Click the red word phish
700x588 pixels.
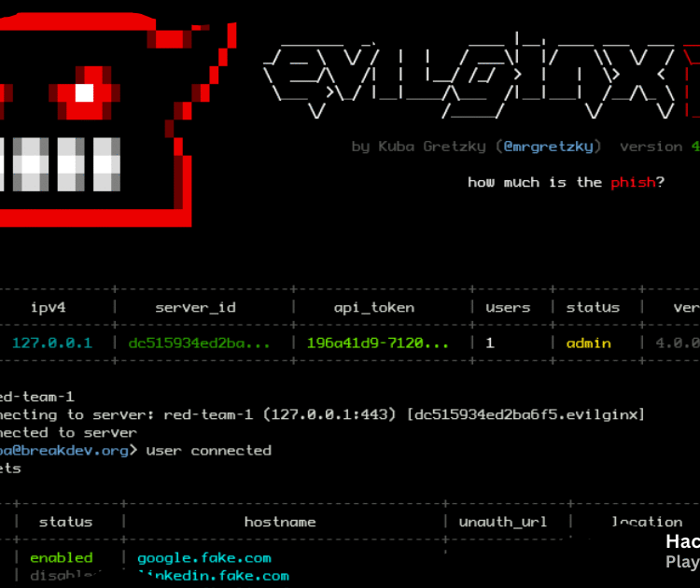pos(633,182)
